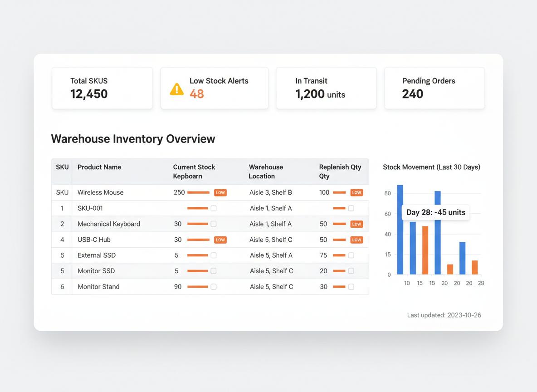Click the LOW badge beside Wireless Mouse replenish 100
Screen dimensions: 537x392
pyautogui.click(x=356, y=192)
